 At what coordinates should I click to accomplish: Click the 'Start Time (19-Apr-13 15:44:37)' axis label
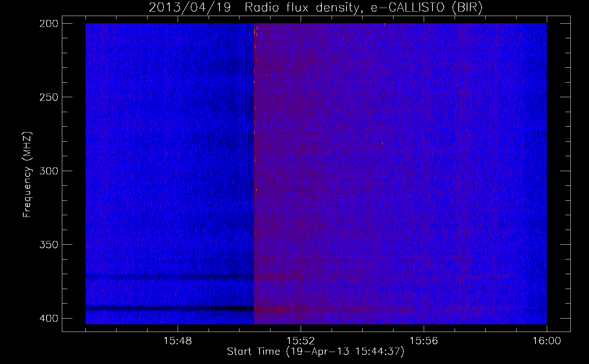pos(316,352)
